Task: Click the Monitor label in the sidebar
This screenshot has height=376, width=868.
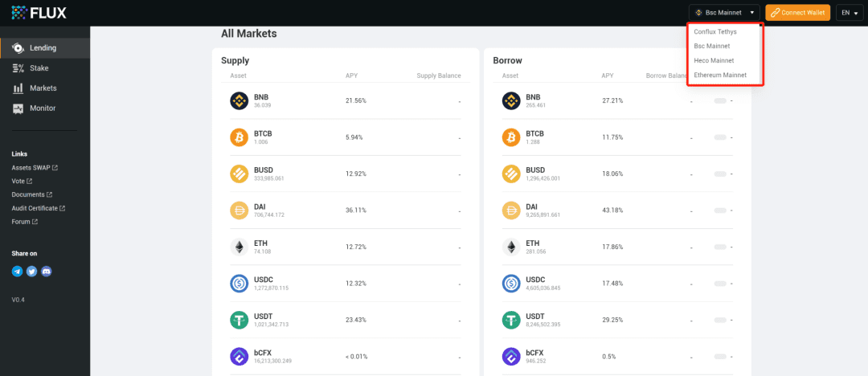Action: [x=43, y=108]
